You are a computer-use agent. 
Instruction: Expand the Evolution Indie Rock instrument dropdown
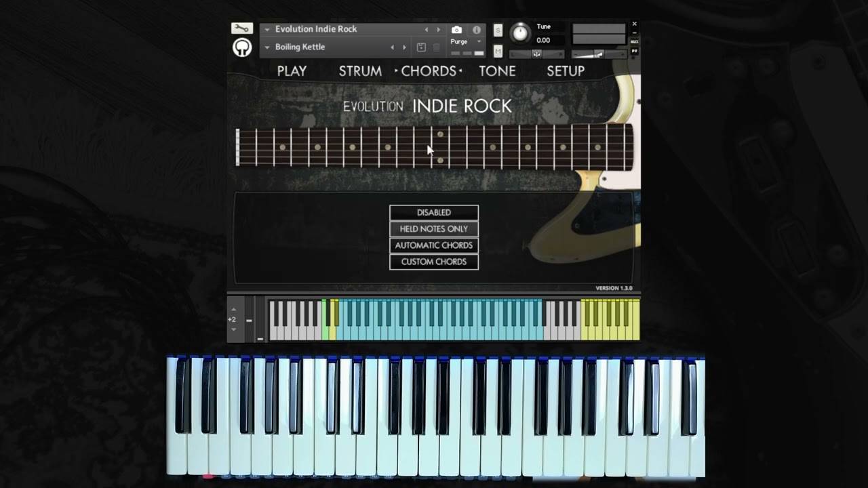(267, 30)
